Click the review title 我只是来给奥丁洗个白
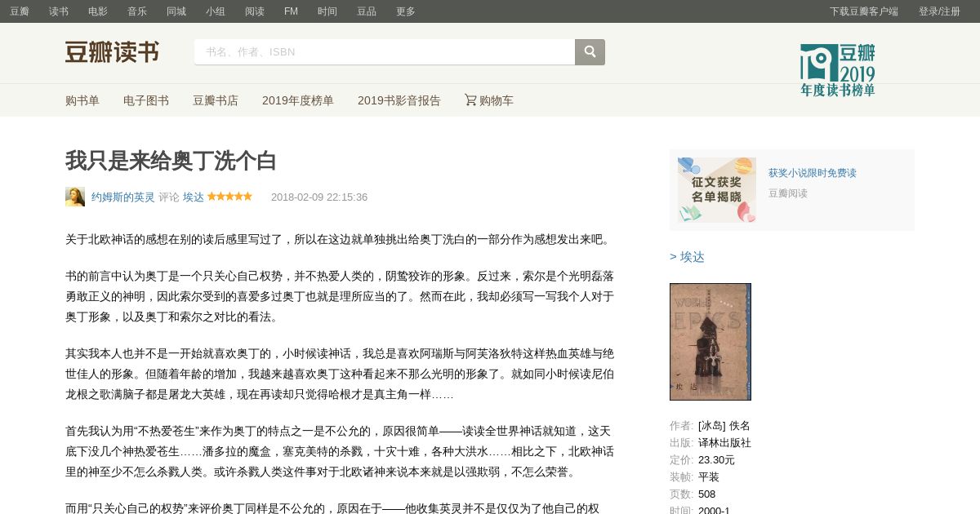 pos(171,161)
